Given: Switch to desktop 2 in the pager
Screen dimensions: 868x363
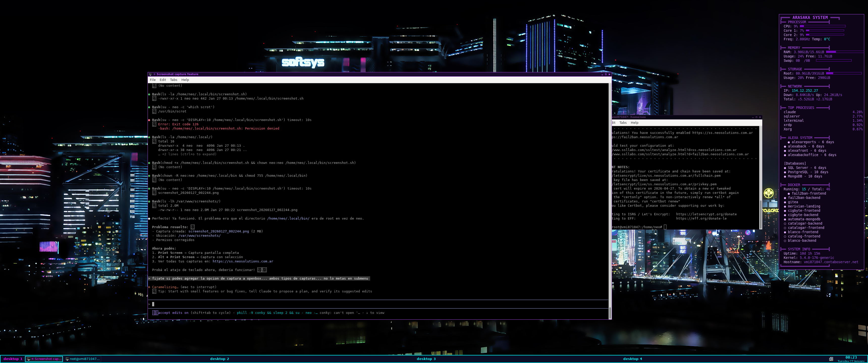Looking at the screenshot, I should [219, 359].
